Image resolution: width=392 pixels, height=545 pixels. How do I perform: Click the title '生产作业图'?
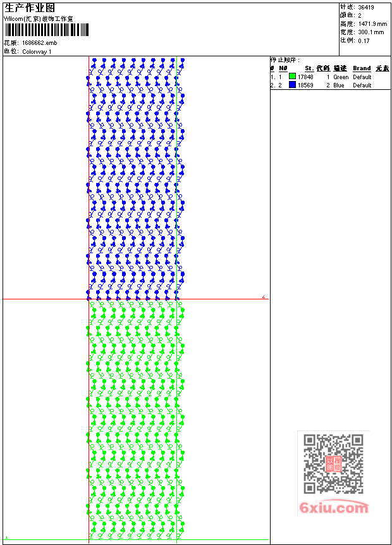pyautogui.click(x=30, y=8)
